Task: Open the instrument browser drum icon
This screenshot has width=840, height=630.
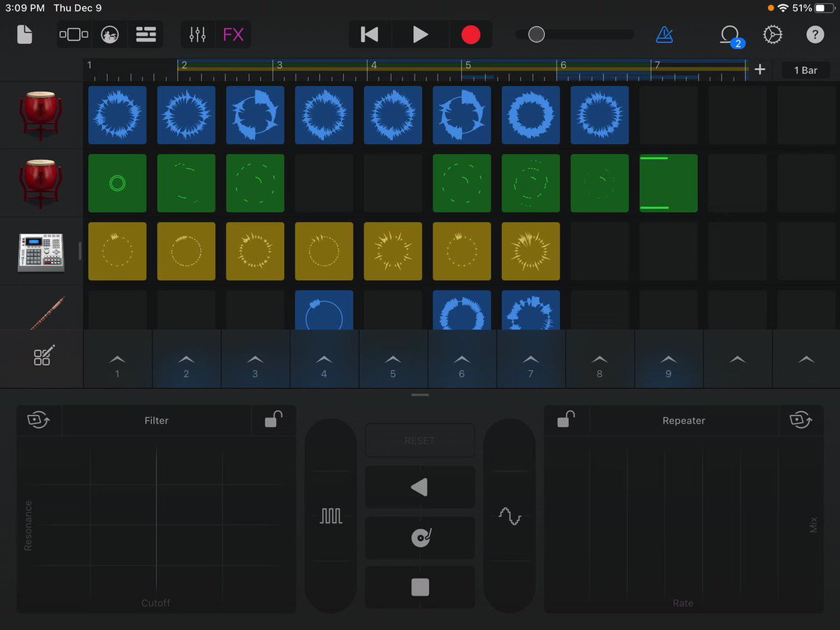Action: pyautogui.click(x=110, y=34)
